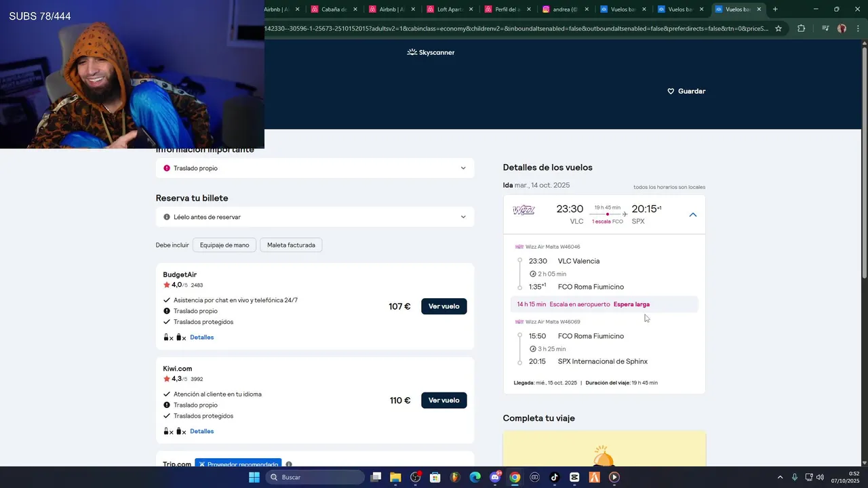
Task: Open Task View on the taskbar
Action: click(x=376, y=477)
